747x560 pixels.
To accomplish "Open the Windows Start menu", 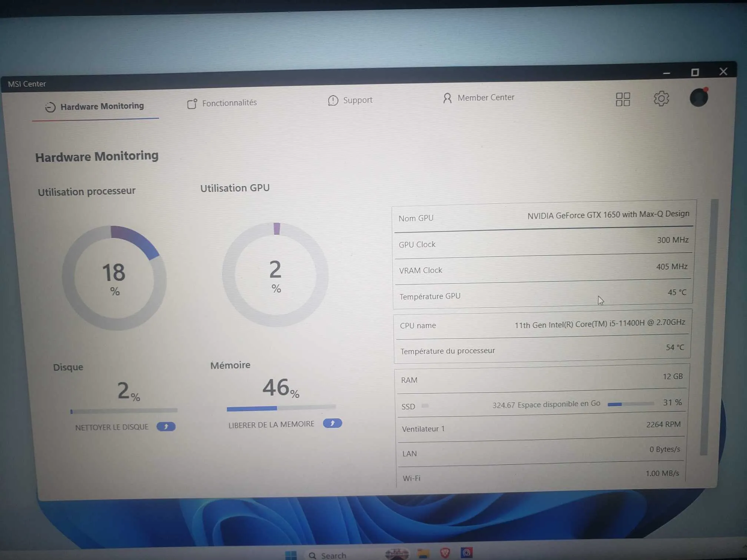I will tap(291, 555).
